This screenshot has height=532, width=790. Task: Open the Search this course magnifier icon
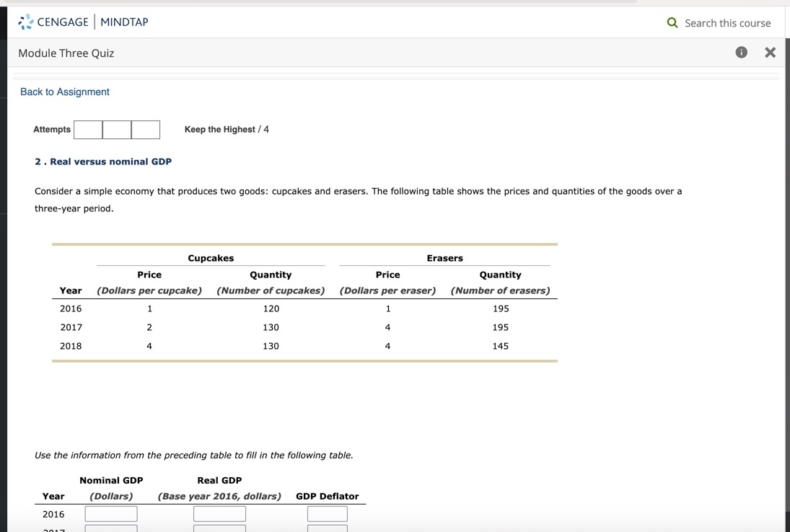pos(672,22)
